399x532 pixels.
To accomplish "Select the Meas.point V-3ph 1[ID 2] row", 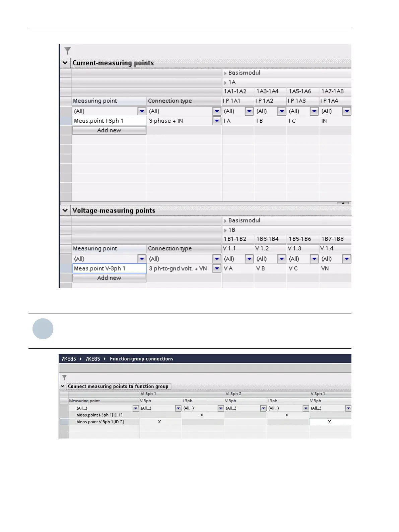I will (x=104, y=422).
